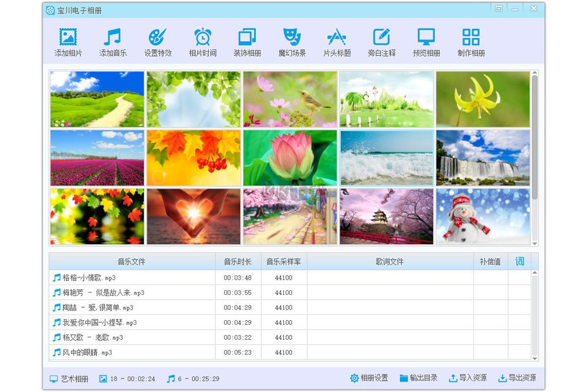Open 魔幻场景 (Magic Scene) settings

pyautogui.click(x=292, y=41)
